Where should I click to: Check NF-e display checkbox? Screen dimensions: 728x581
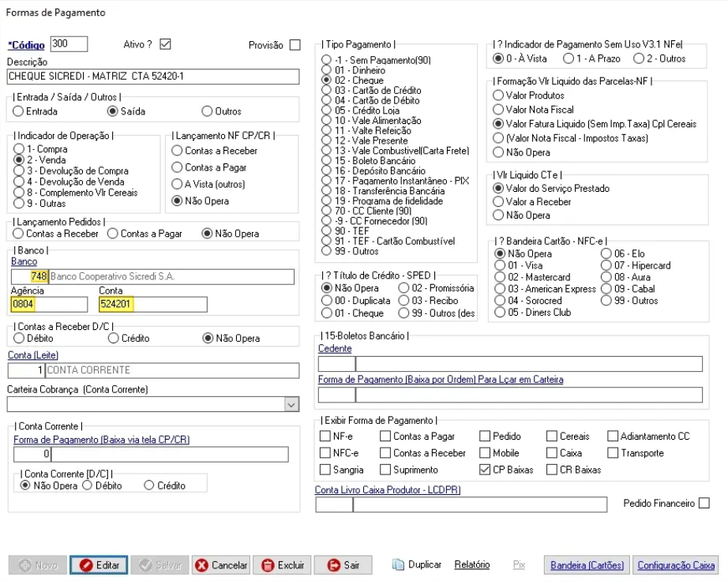click(325, 437)
